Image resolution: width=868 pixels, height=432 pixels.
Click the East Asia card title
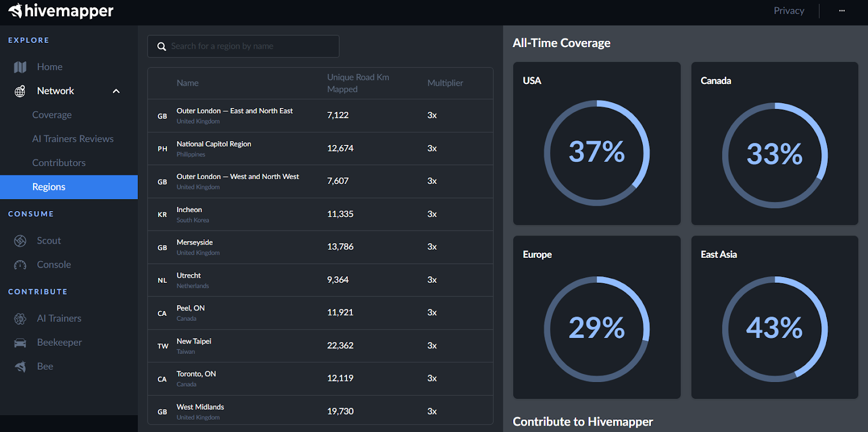point(719,255)
